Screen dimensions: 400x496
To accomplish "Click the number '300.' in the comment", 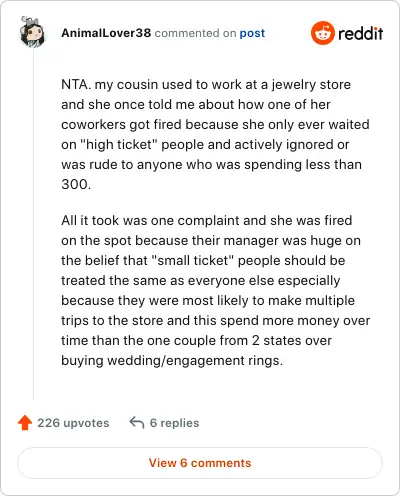I will pyautogui.click(x=76, y=184).
